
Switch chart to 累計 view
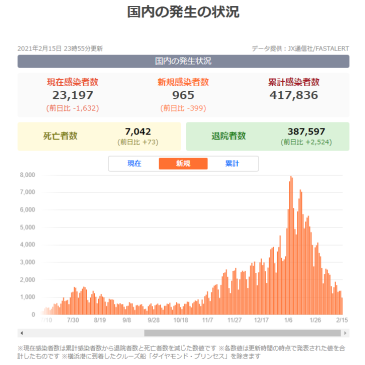(232, 163)
